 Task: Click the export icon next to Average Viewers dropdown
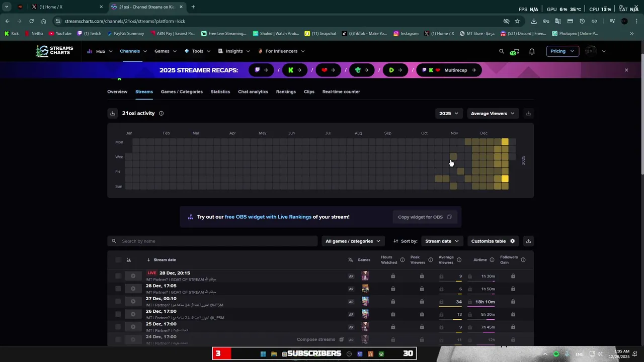(x=528, y=113)
